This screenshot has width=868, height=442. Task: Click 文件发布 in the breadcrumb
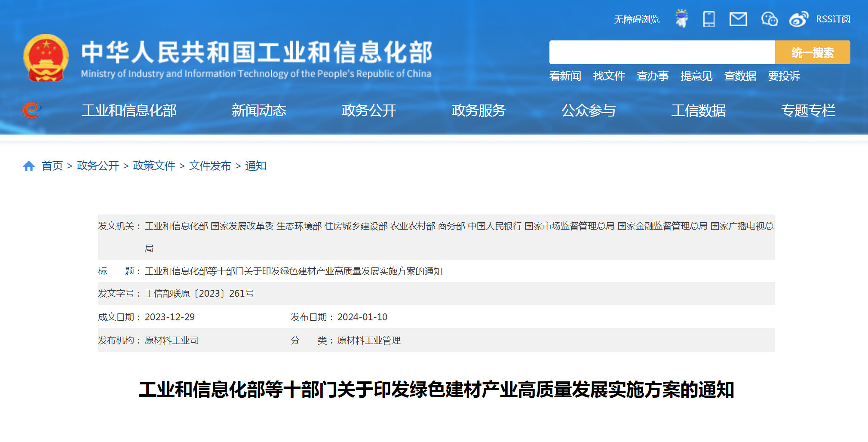(x=210, y=166)
